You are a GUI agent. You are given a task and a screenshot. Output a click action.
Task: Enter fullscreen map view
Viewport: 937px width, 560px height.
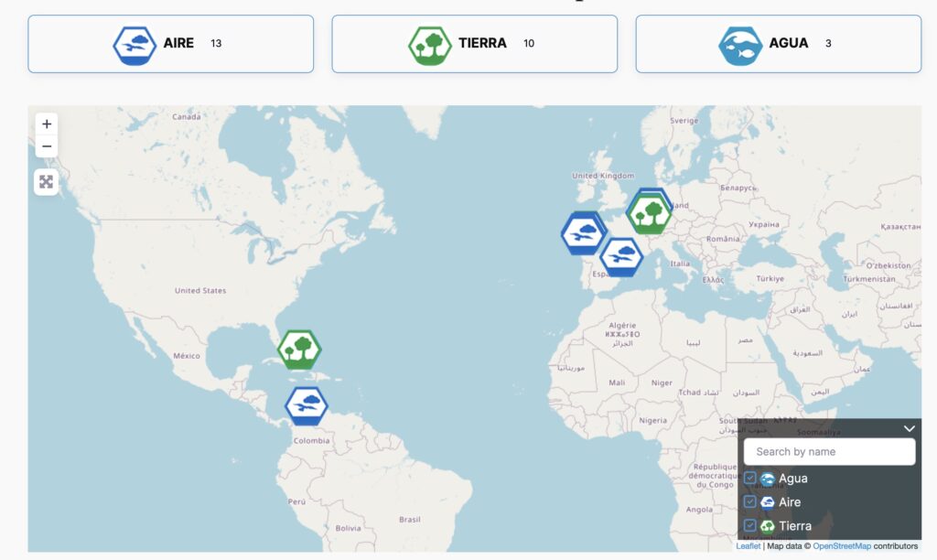coord(47,182)
